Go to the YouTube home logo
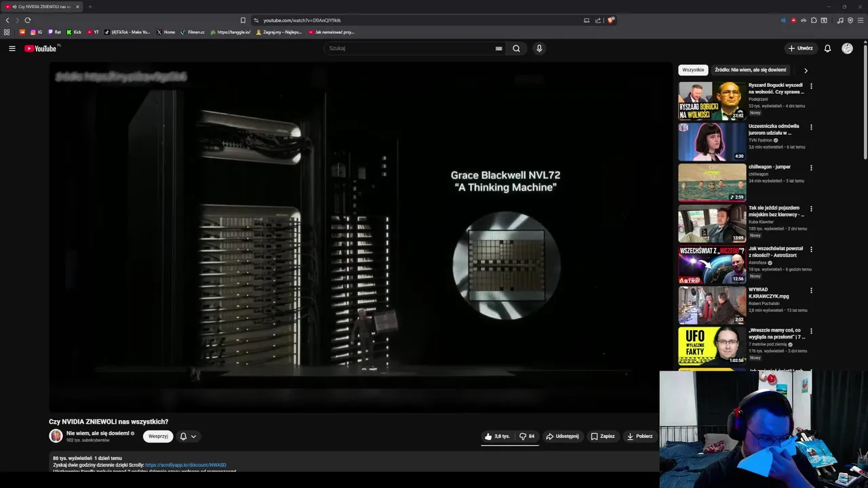Screen dimensions: 868x488 (x=42, y=48)
